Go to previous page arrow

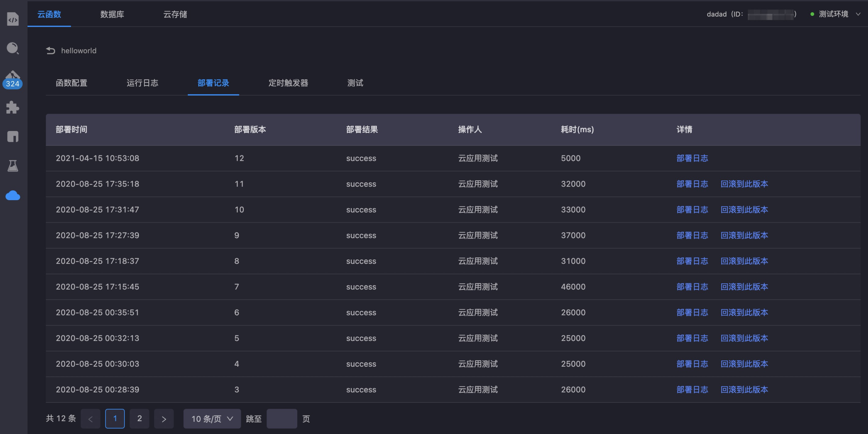pyautogui.click(x=90, y=419)
